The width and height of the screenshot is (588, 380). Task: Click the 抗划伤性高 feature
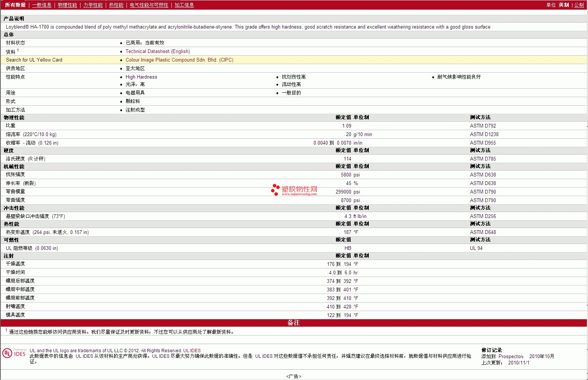click(294, 77)
